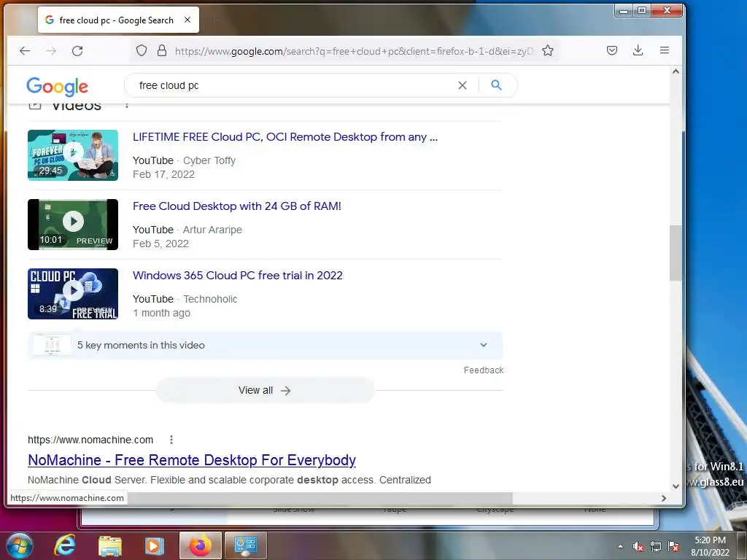Screen dimensions: 747x560
Task: Click the site security padlock icon
Action: pyautogui.click(x=162, y=50)
